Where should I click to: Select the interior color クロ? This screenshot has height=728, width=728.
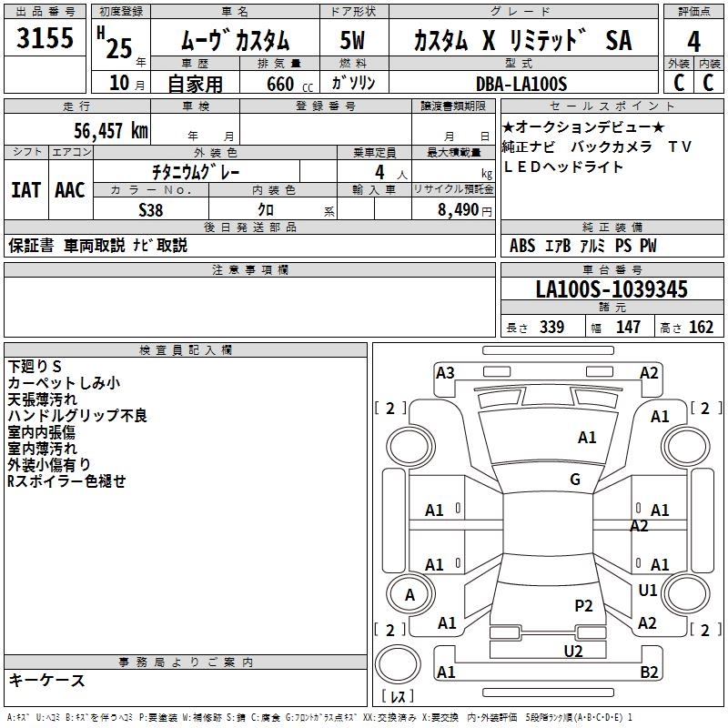266,210
